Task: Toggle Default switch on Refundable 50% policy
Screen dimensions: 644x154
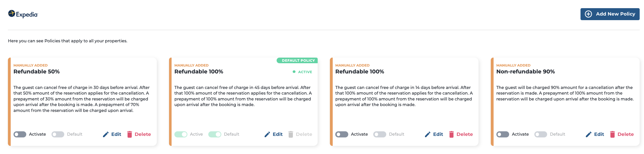Action: (x=58, y=134)
